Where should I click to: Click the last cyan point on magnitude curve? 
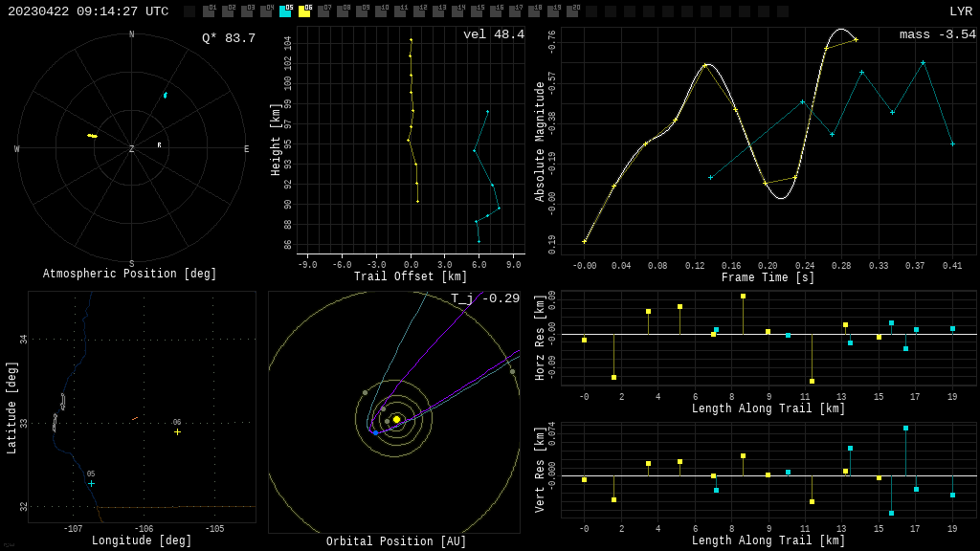pos(952,143)
